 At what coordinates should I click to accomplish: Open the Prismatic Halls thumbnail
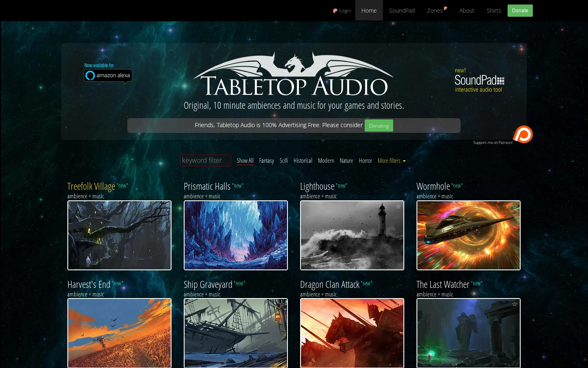236,235
